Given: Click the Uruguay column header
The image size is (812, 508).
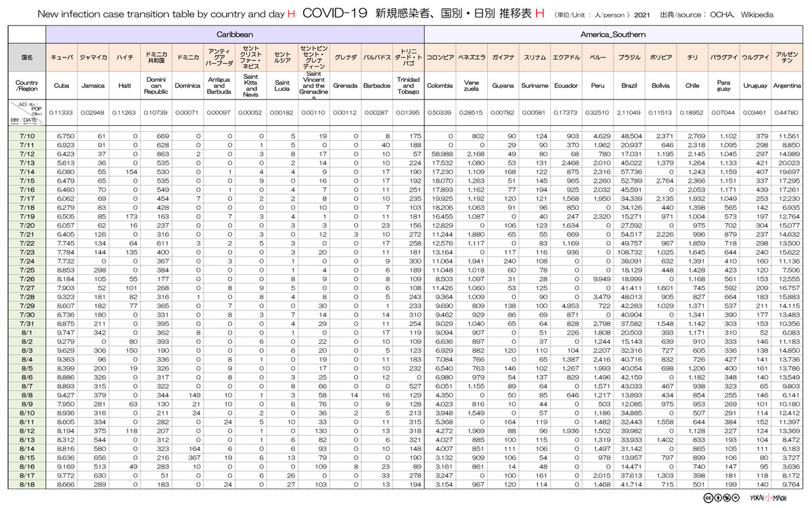Looking at the screenshot, I should coord(757,87).
